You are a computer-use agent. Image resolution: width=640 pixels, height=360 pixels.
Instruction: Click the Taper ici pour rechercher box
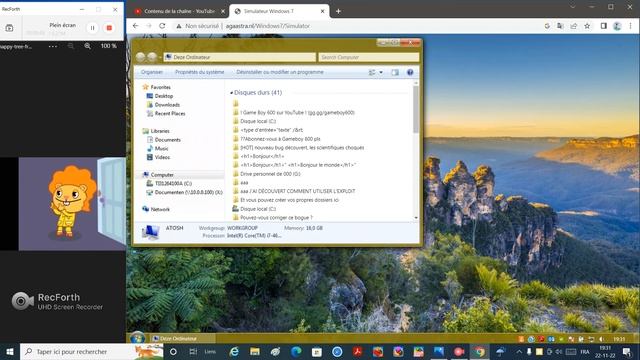[91, 351]
